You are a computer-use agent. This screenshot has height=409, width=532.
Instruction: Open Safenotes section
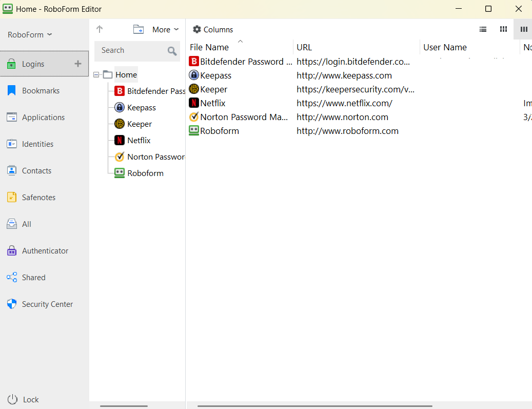pyautogui.click(x=45, y=198)
